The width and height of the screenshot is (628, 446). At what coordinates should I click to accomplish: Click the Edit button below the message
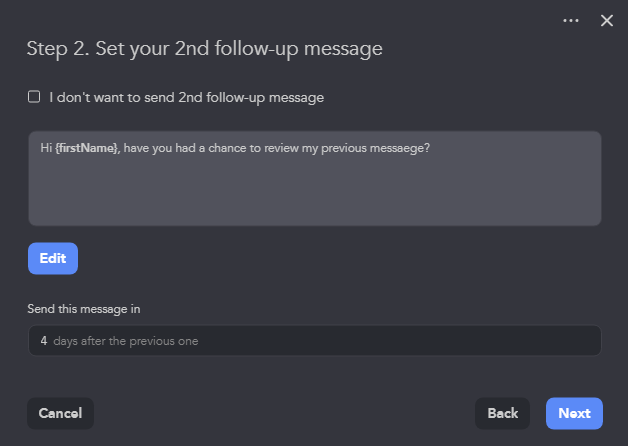click(53, 258)
